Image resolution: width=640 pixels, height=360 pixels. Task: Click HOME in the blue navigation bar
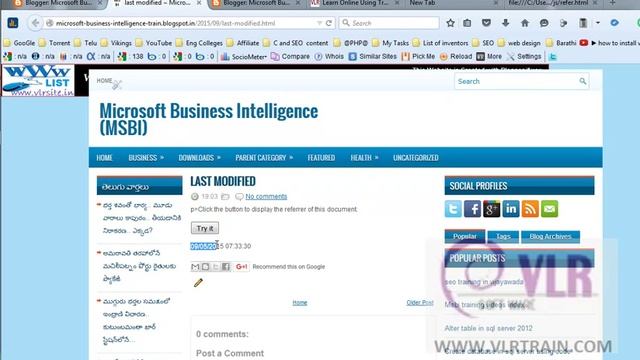point(104,158)
